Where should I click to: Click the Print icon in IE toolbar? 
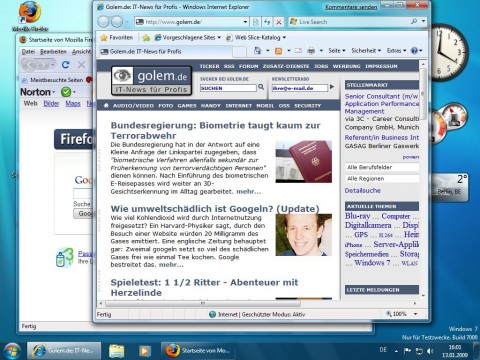click(311, 51)
